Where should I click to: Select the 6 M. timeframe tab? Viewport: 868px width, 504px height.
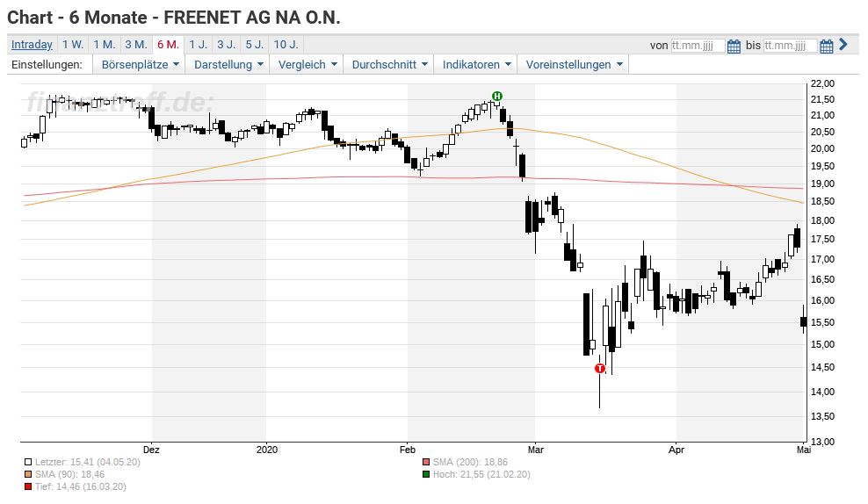click(x=168, y=44)
